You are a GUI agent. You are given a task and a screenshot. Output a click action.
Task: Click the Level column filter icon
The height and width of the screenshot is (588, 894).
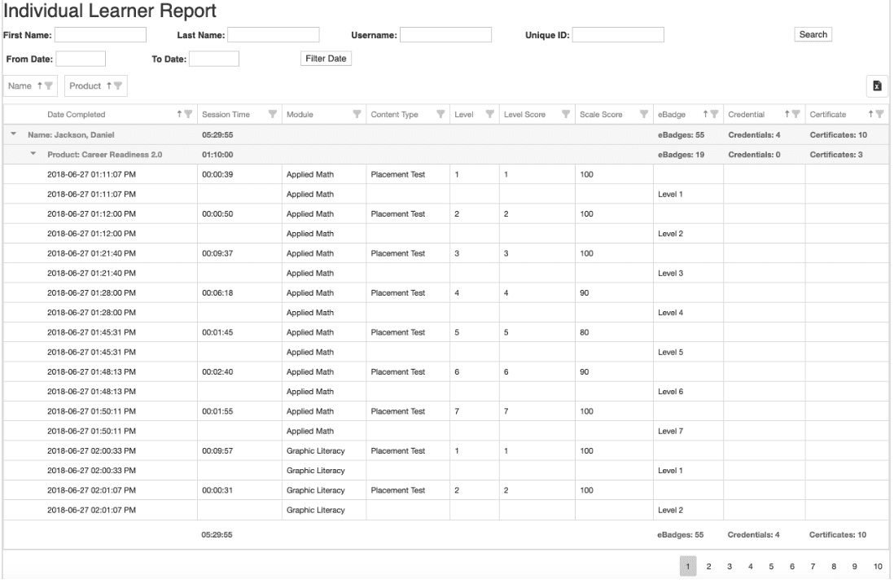click(x=490, y=114)
